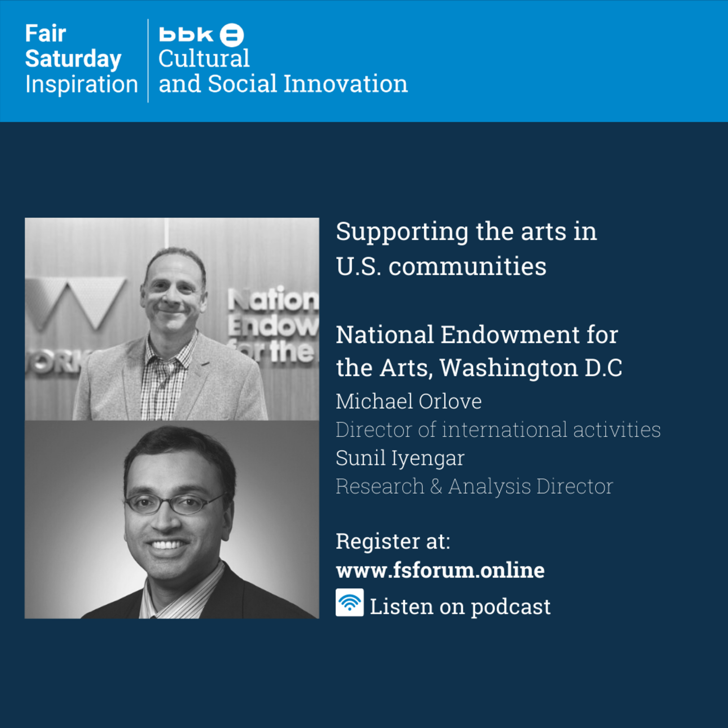The height and width of the screenshot is (728, 728).
Task: Select Sunil Iyengar's photo
Action: [x=172, y=519]
